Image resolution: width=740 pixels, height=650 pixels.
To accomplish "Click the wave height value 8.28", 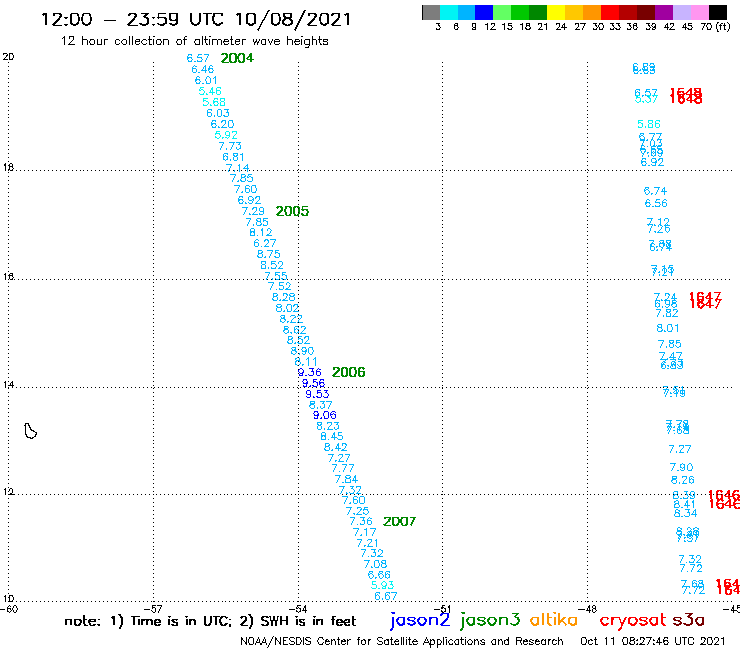I will coord(284,297).
